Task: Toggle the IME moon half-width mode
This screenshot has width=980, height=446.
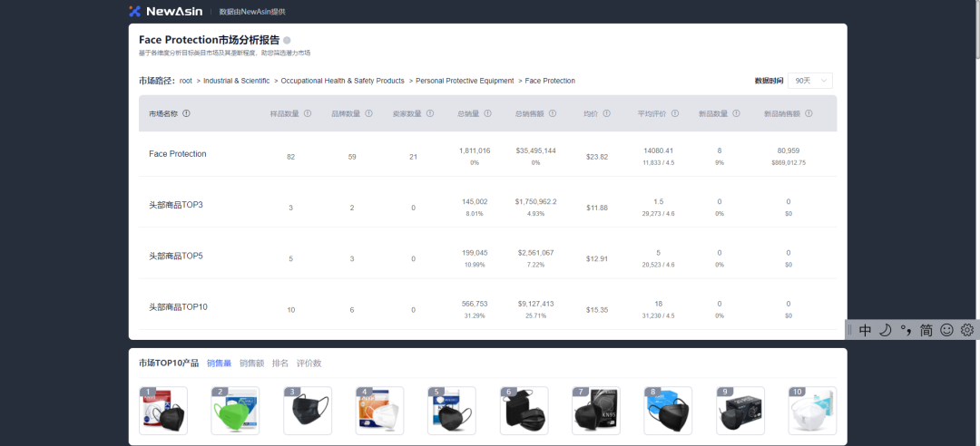Action: pos(885,330)
